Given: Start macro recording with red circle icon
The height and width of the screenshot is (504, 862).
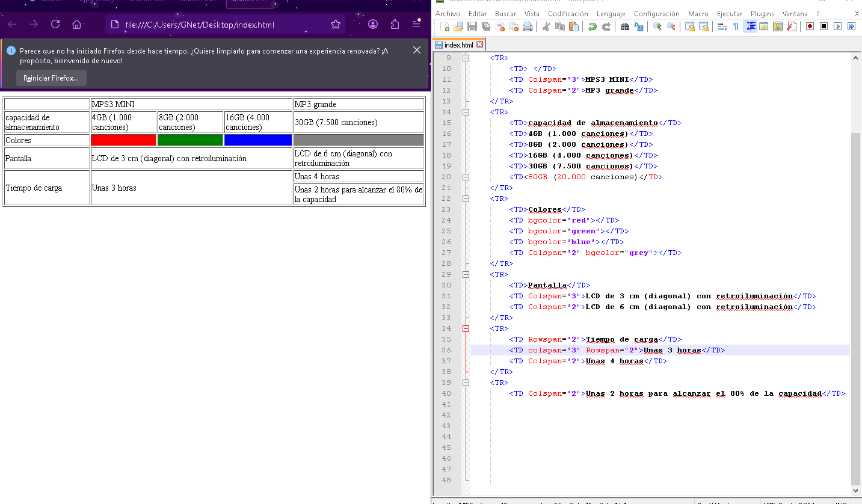Looking at the screenshot, I should tap(810, 26).
